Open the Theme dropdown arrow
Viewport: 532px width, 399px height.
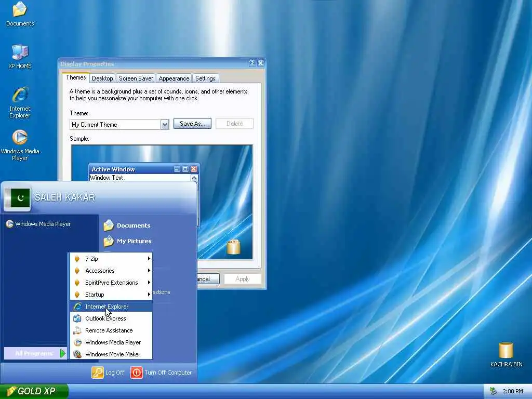165,125
